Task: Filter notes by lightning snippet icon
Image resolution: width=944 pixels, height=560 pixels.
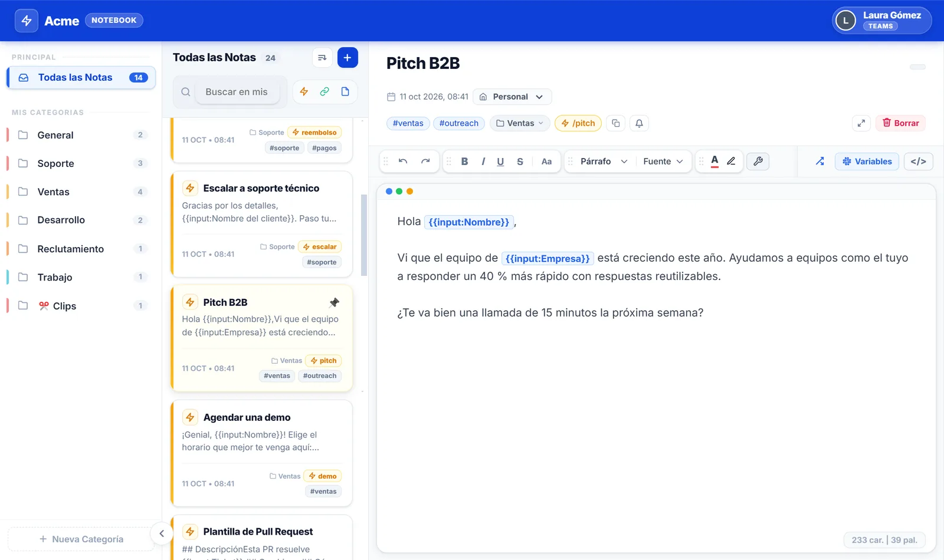Action: coord(304,92)
